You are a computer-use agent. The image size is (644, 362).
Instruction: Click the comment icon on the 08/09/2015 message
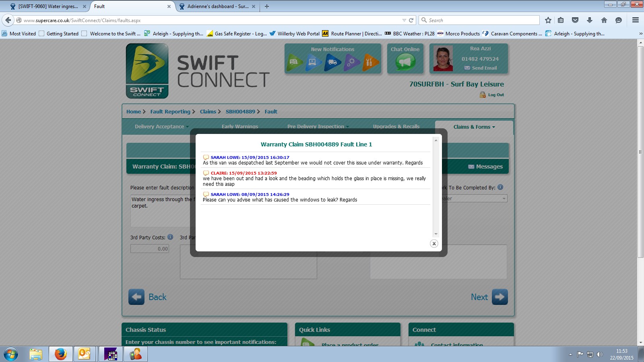pos(206,194)
